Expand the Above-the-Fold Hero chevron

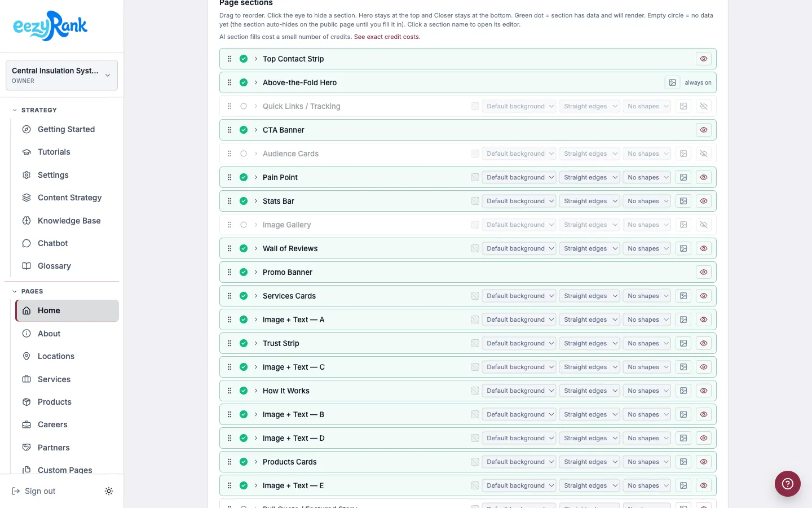click(256, 82)
